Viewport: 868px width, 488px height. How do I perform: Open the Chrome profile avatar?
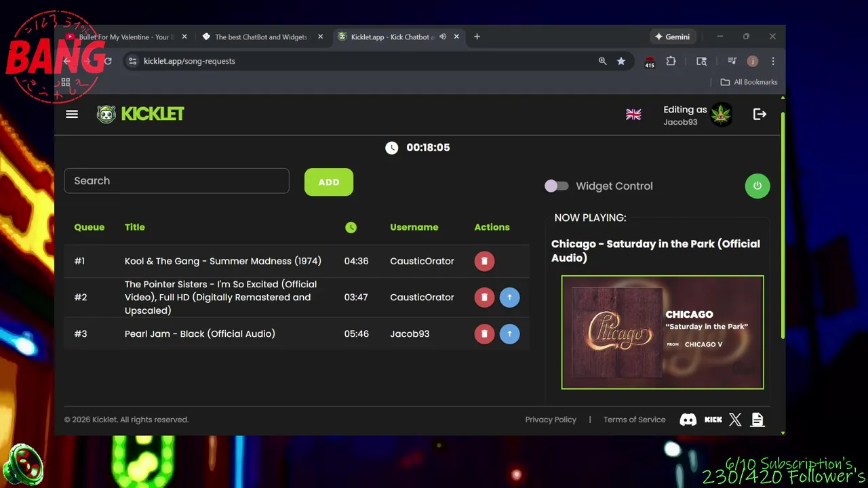pyautogui.click(x=752, y=61)
